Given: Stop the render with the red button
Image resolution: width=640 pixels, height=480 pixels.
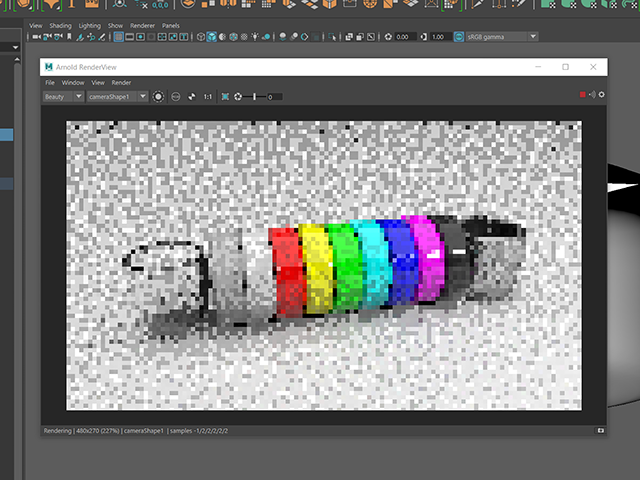Looking at the screenshot, I should point(582,95).
